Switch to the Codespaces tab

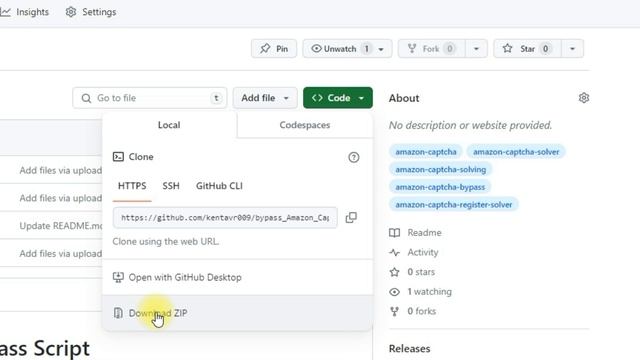pos(304,125)
